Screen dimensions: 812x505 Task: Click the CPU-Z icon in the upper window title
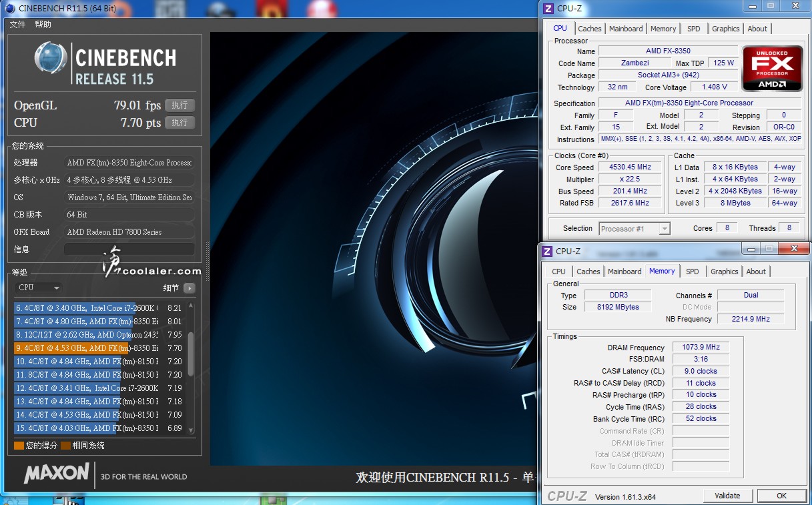click(548, 9)
